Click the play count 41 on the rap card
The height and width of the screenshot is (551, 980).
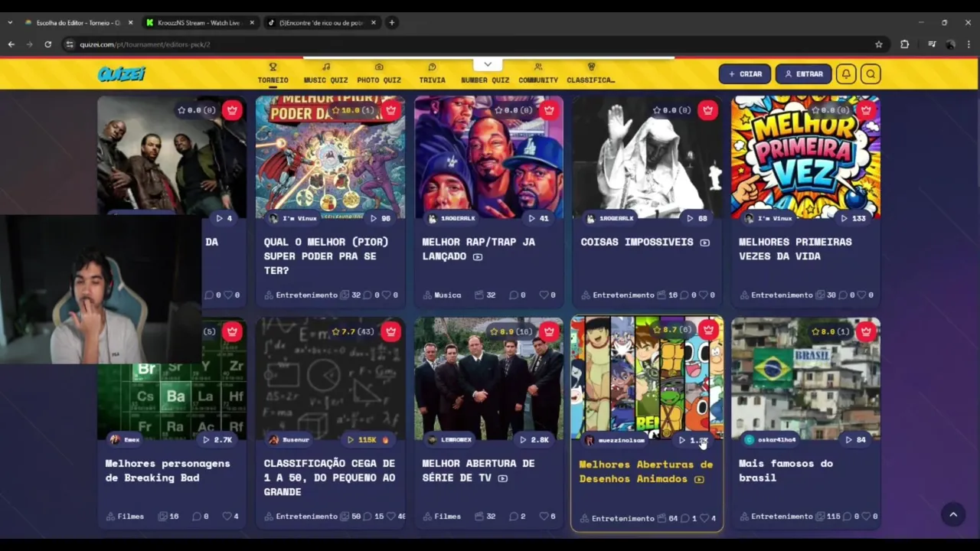click(x=538, y=218)
